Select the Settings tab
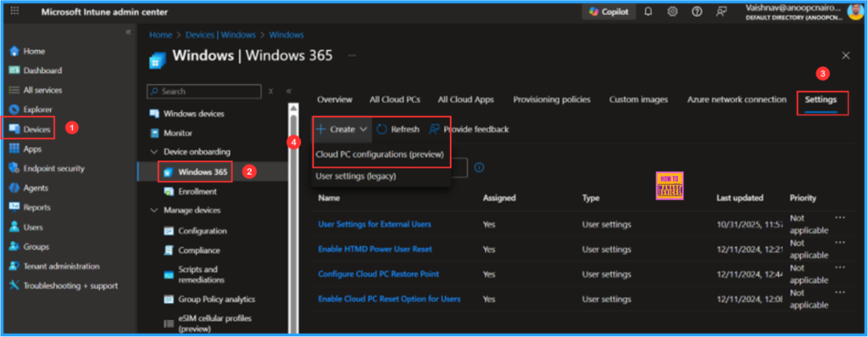This screenshot has height=337, width=868. click(x=821, y=100)
